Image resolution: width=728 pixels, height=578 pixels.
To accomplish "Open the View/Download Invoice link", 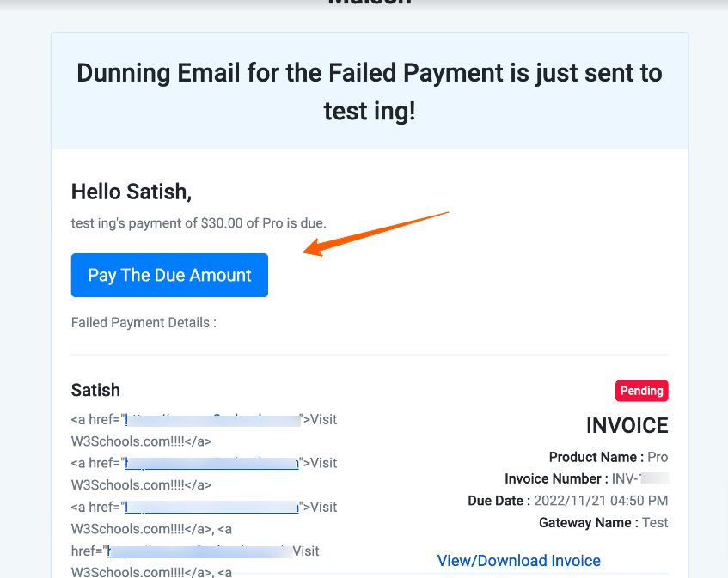I will [518, 560].
